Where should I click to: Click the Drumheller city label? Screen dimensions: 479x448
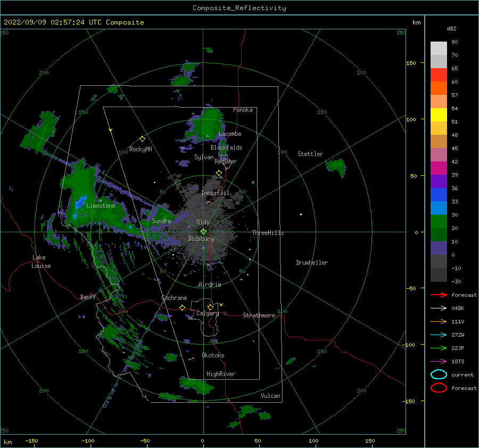tap(312, 263)
